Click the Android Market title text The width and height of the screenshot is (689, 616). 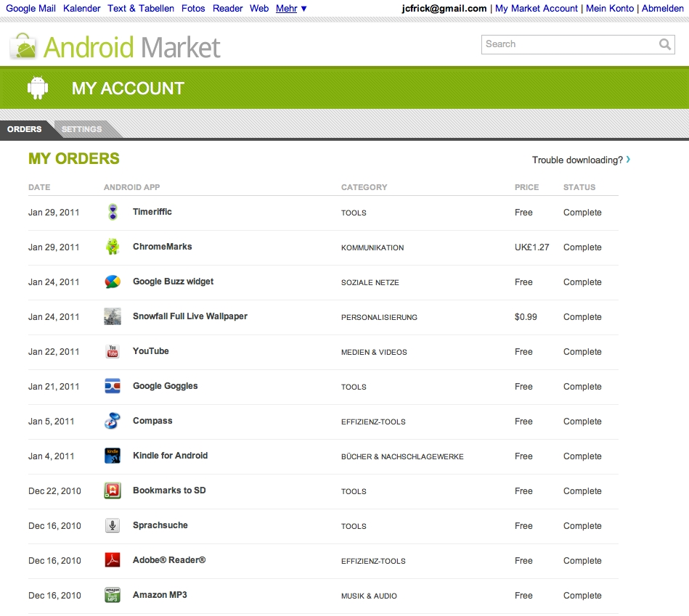click(132, 47)
